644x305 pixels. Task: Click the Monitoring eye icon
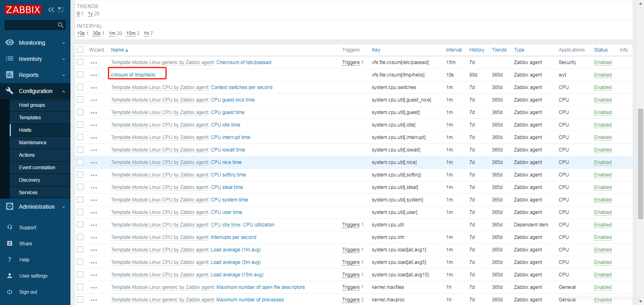pyautogui.click(x=10, y=42)
